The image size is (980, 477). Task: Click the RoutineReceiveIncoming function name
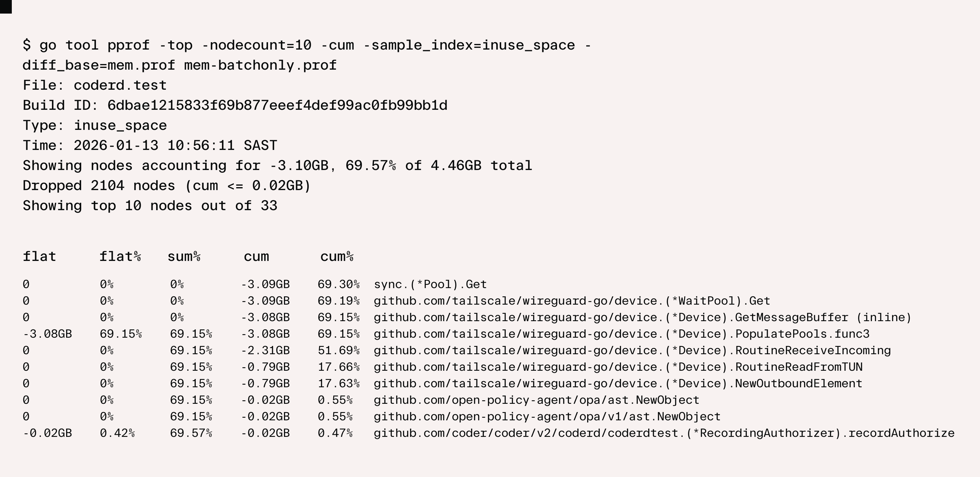(x=632, y=350)
